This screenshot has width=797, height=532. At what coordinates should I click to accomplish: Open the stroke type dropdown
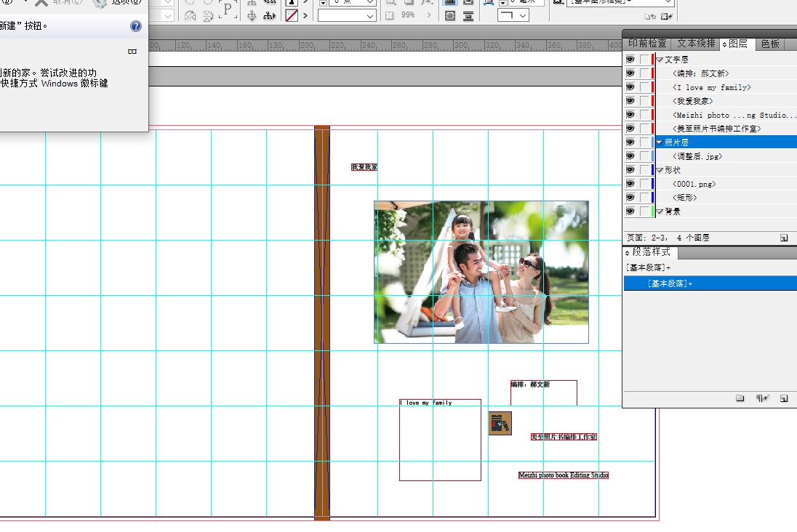347,16
